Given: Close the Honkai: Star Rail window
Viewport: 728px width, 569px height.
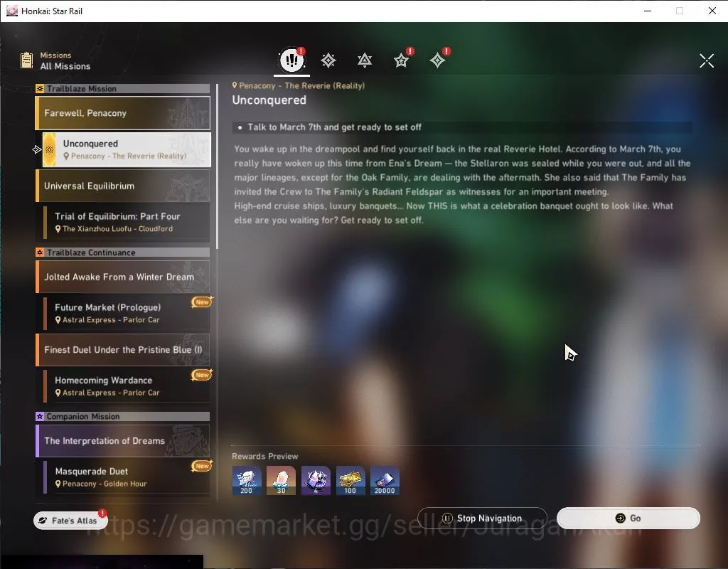Looking at the screenshot, I should pos(712,11).
